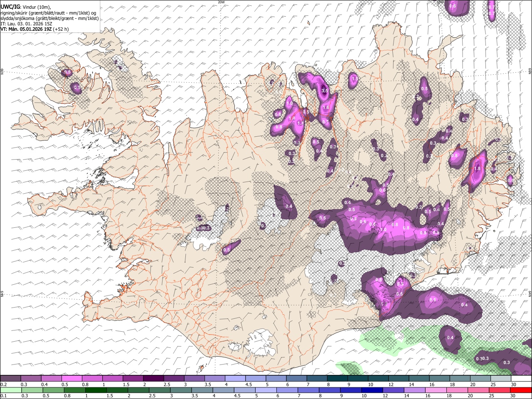532x399 pixels.
Task: Click the 'UWC/IG' title text in header box
Action: tap(10, 7)
